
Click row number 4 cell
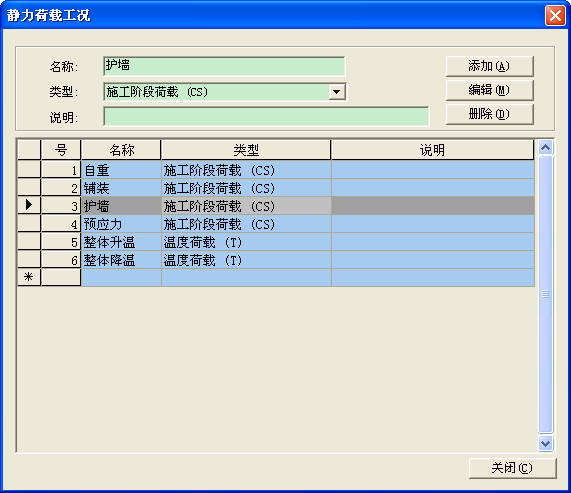tap(61, 224)
